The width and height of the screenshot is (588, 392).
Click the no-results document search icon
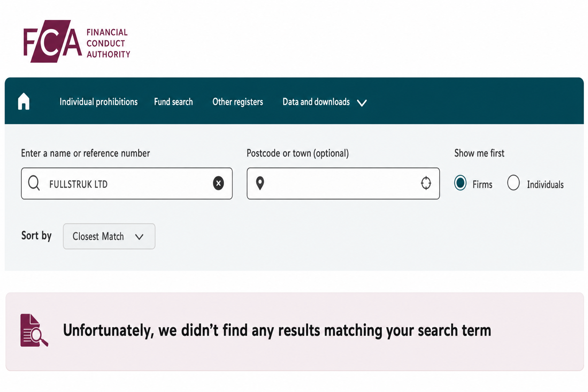tap(34, 330)
